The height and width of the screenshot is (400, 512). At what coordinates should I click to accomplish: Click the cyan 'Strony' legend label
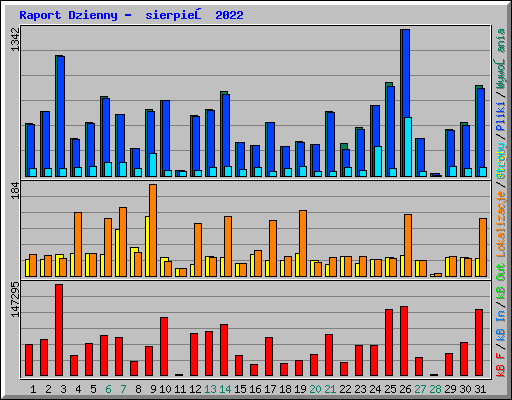coord(501,161)
